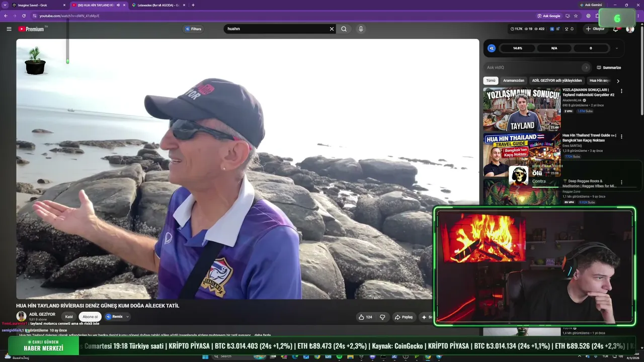Mute the audio-playing HUA HIN tab
Viewport: 644px width, 362px height.
tap(118, 5)
